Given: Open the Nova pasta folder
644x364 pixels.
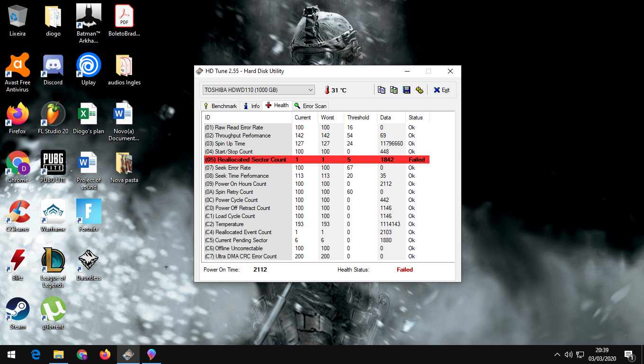Looking at the screenshot, I should tap(124, 167).
